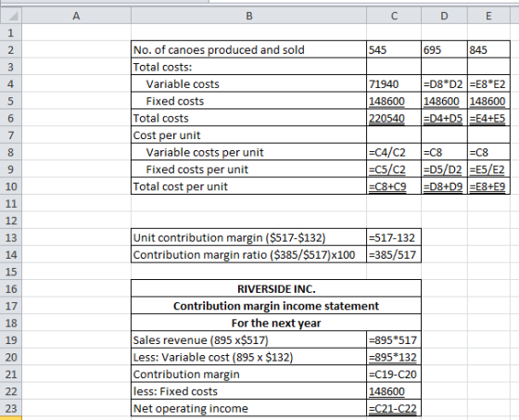Select cell with value 71940
This screenshot has width=519, height=420.
[394, 83]
